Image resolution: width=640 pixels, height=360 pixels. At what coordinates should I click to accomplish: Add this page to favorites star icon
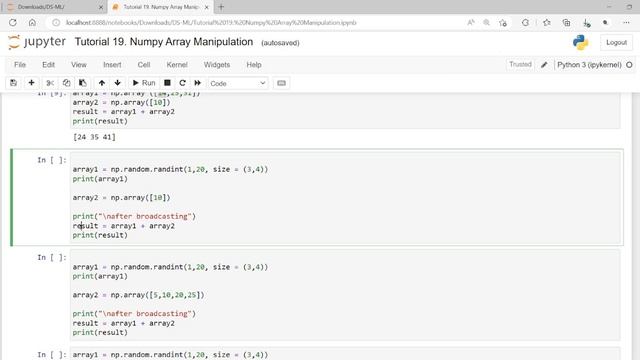[503, 23]
